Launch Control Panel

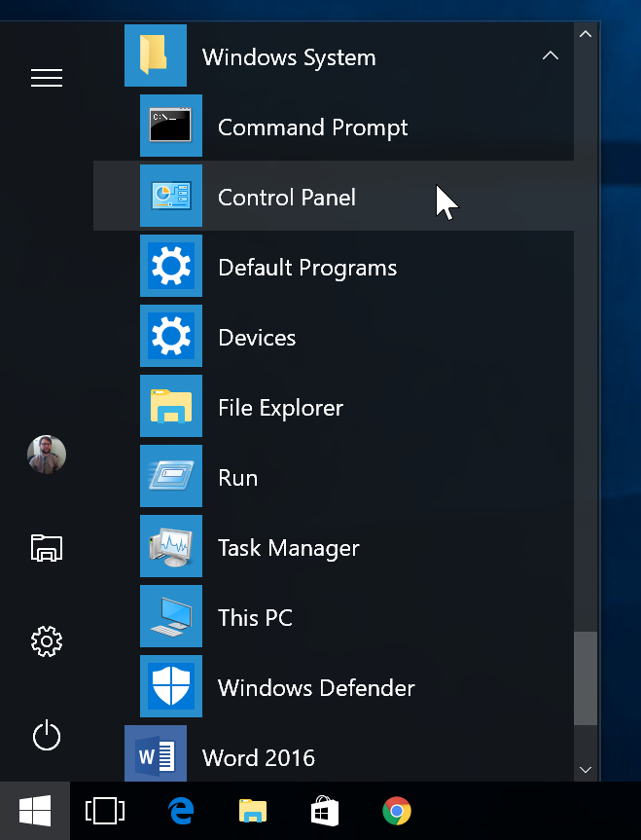286,198
